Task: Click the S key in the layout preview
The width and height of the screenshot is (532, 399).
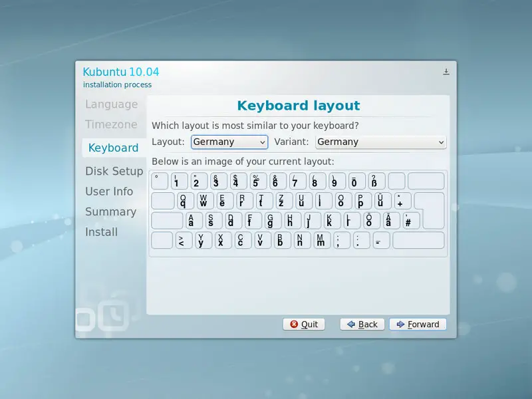Action: click(x=213, y=221)
